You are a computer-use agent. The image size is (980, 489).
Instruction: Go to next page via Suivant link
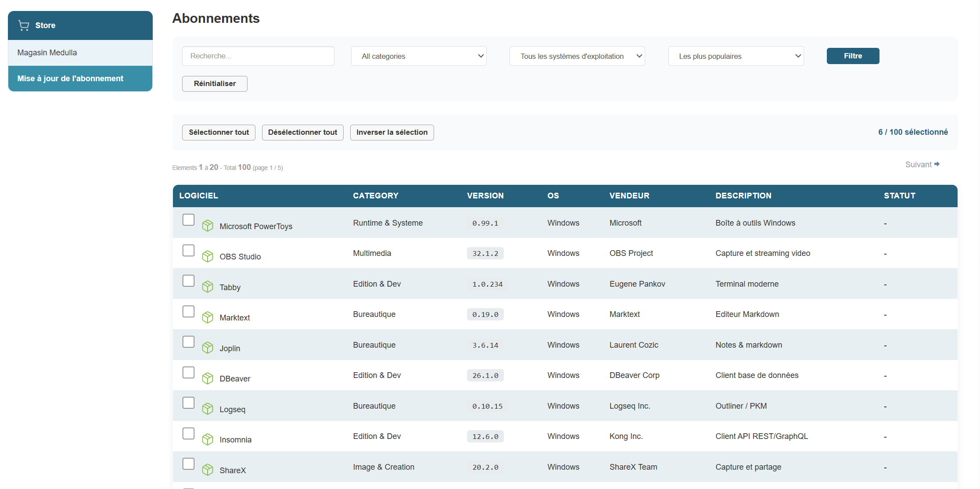(922, 165)
